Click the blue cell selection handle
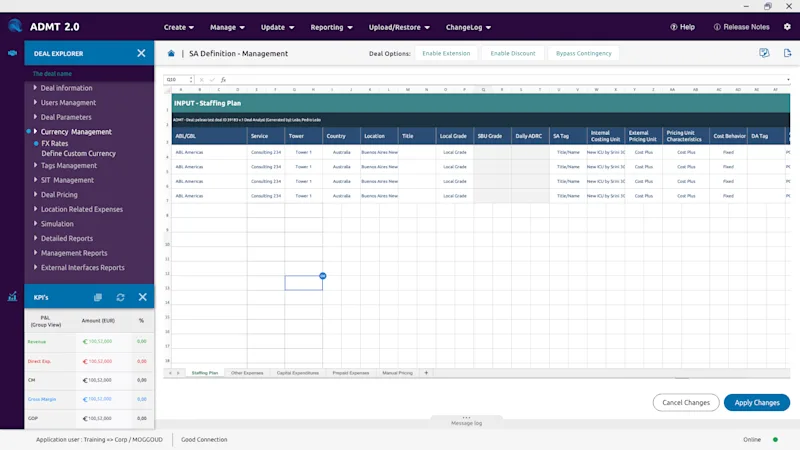Screen dimensions: 800x450 coord(322,276)
